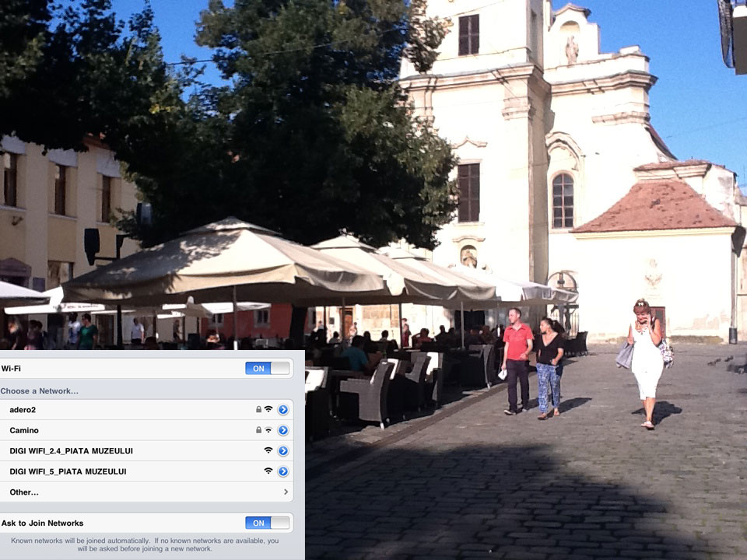747x560 pixels.
Task: Disable the Ask to Join Networks switch
Action: tap(268, 523)
